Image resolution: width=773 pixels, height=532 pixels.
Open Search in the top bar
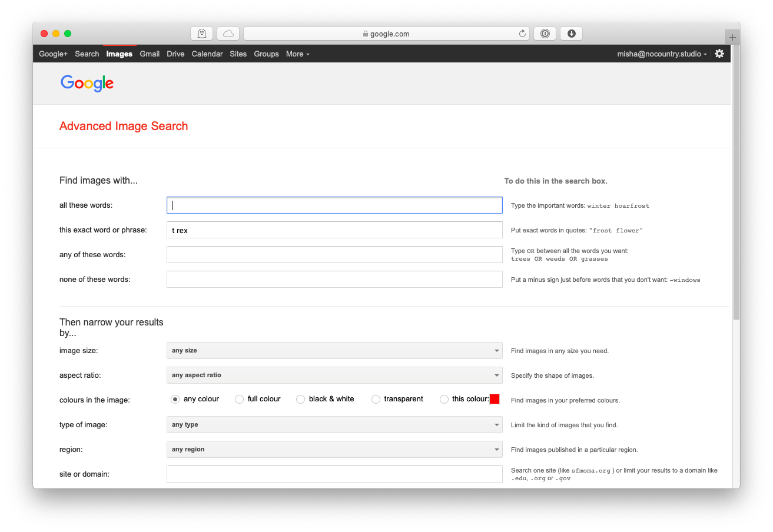[x=87, y=54]
